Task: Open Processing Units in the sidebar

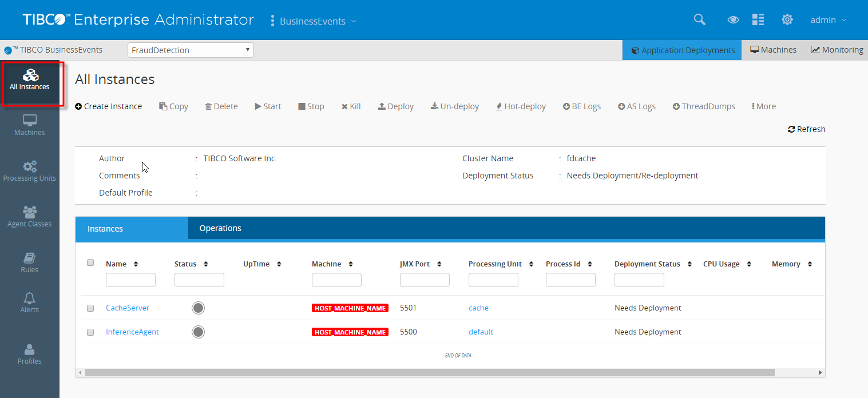Action: (x=30, y=171)
